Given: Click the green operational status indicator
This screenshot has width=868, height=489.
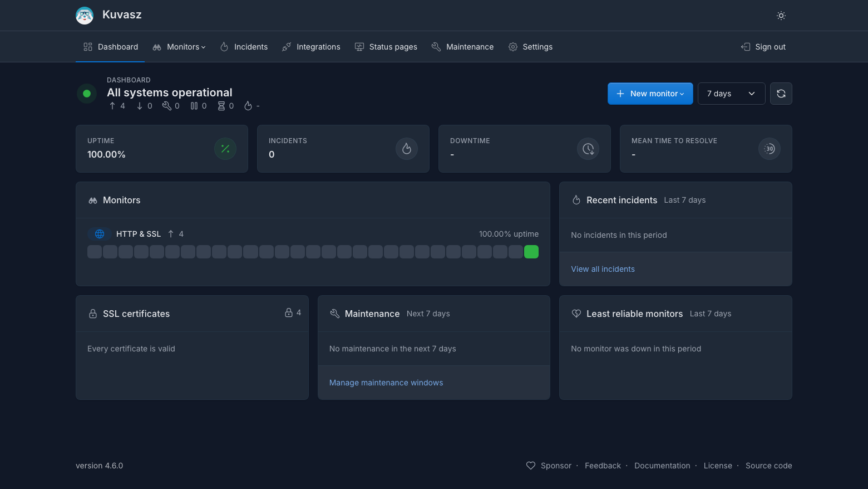Looking at the screenshot, I should [x=87, y=94].
